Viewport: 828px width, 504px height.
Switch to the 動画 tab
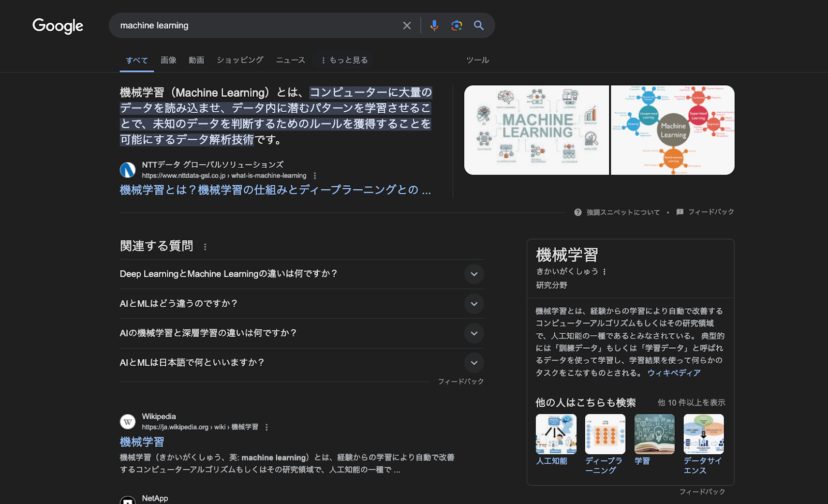[197, 60]
